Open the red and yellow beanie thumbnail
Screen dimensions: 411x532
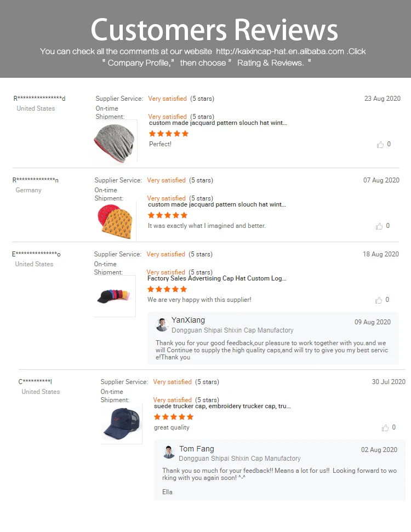click(x=115, y=221)
